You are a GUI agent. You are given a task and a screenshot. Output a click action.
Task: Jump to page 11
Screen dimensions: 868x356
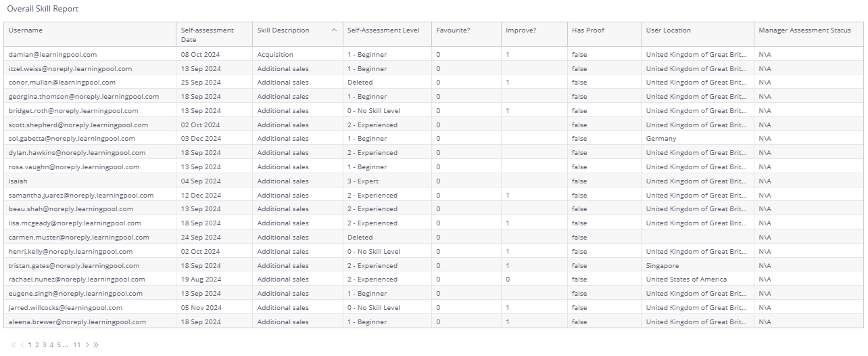point(77,345)
